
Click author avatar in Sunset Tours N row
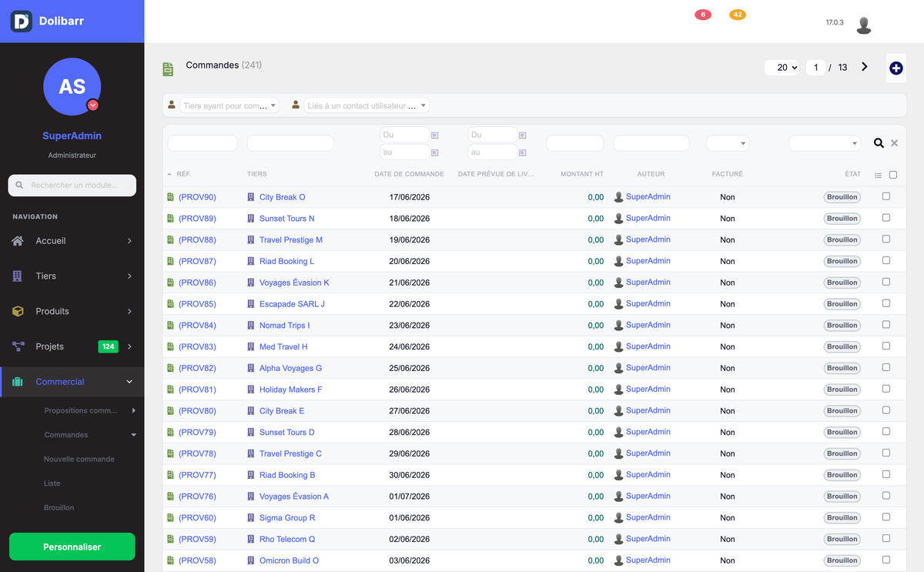coord(618,219)
